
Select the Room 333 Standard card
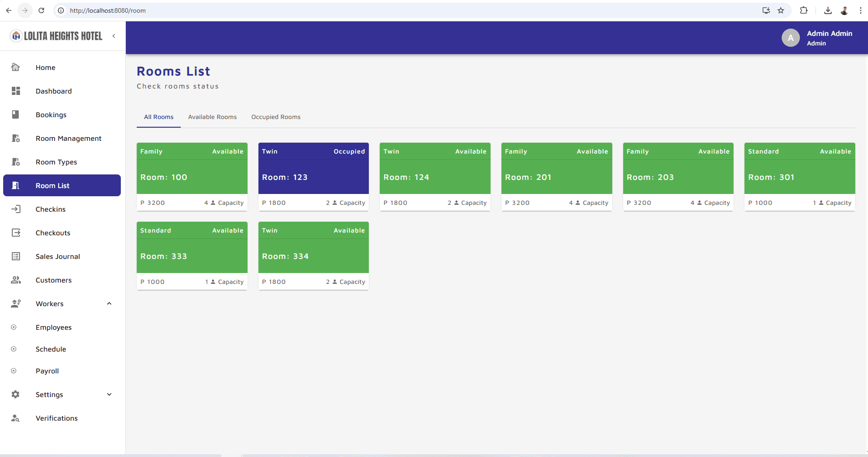coord(192,256)
